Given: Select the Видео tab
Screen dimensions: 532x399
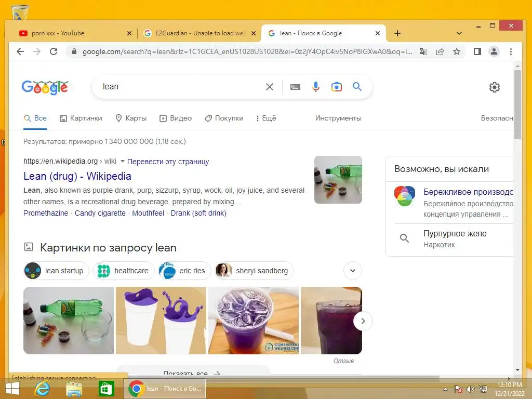Looking at the screenshot, I should tap(176, 118).
